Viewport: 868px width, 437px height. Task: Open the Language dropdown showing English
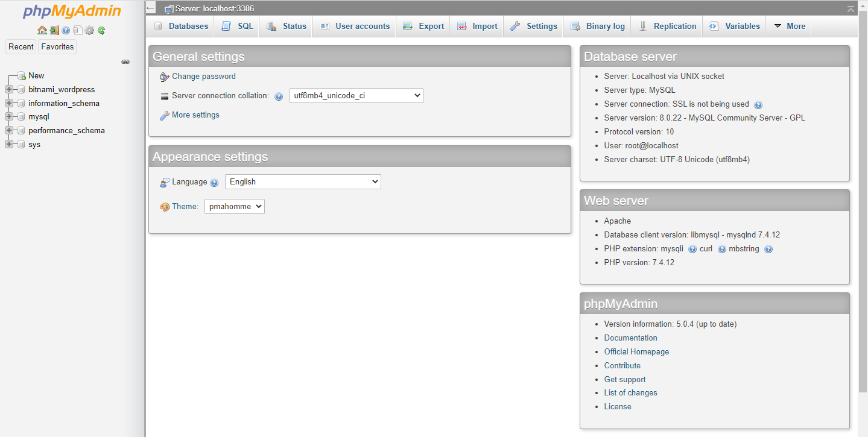tap(303, 181)
